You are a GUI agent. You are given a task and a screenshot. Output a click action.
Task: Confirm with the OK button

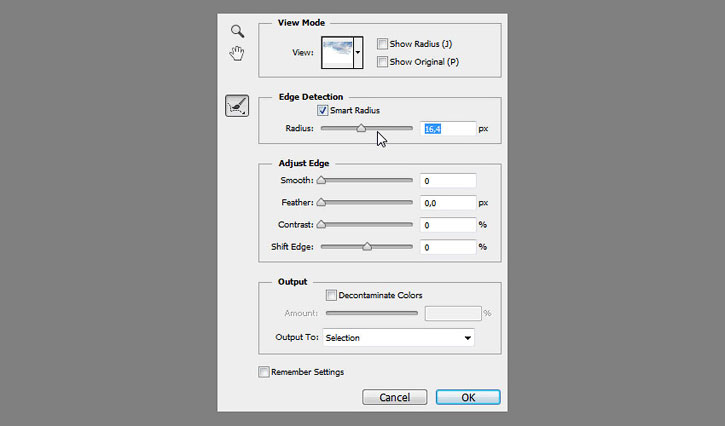click(468, 397)
